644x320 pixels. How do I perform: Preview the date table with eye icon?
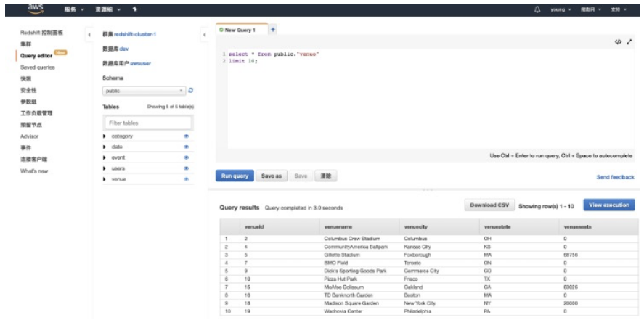click(186, 147)
